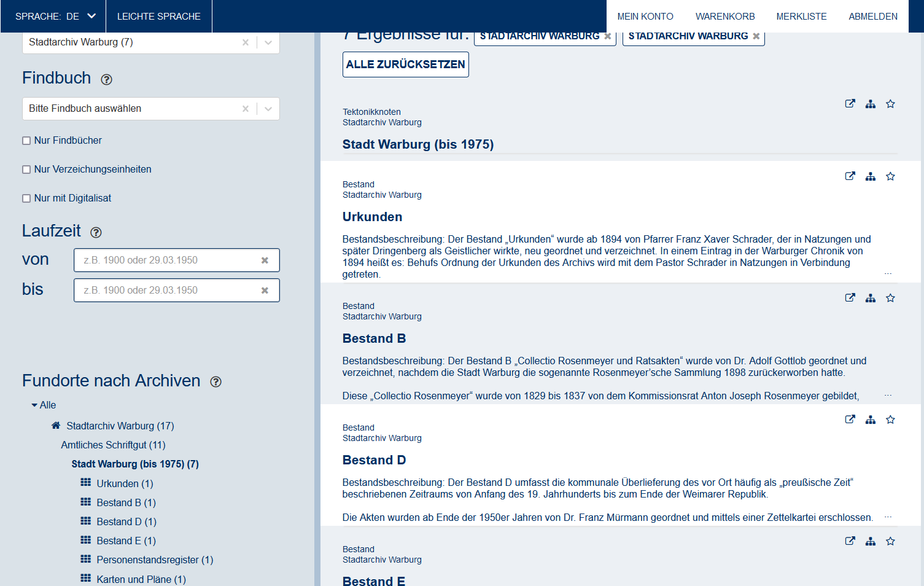Star the Bestand E result
This screenshot has height=586, width=924.
(x=890, y=541)
